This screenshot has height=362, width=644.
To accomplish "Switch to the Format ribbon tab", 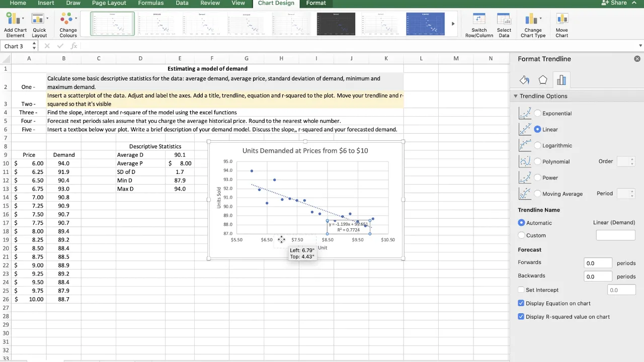I will 316,3.
